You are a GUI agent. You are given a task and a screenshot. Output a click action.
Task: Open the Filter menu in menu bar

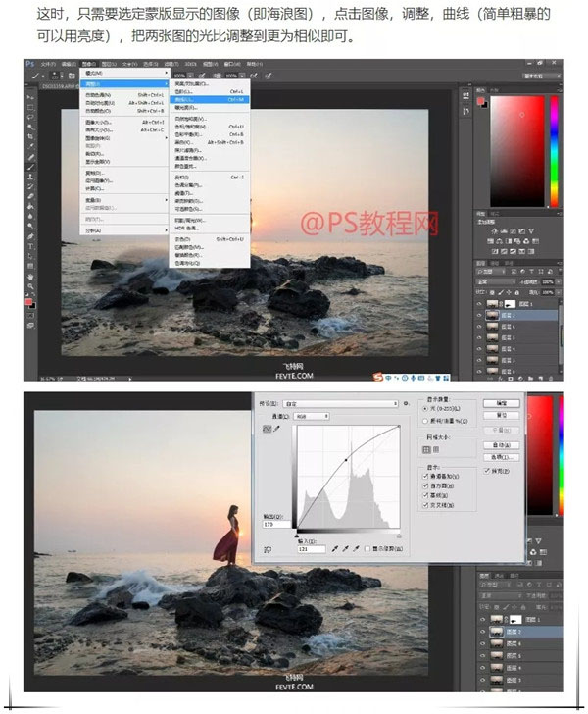coord(171,64)
